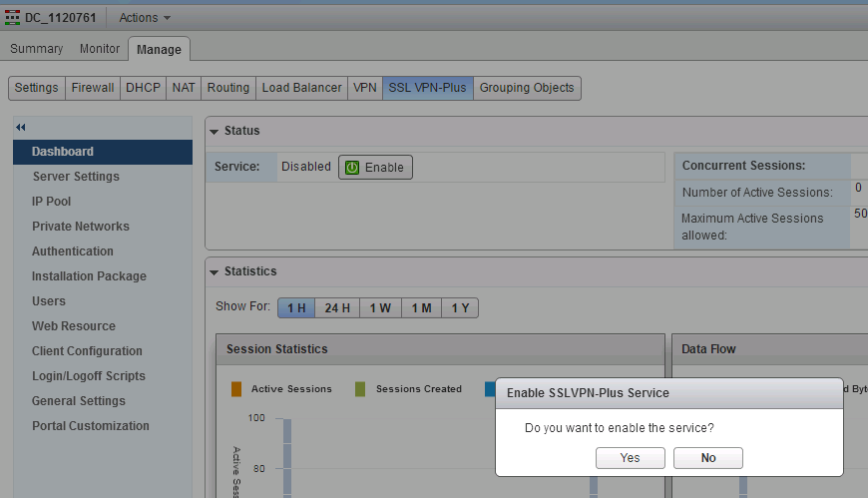Viewport: 868px width, 498px height.
Task: Click the Enable SSLVPN-Plus Service dialog title
Action: click(588, 393)
